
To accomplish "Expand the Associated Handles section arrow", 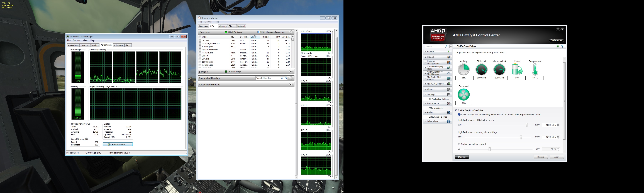I will coord(291,78).
